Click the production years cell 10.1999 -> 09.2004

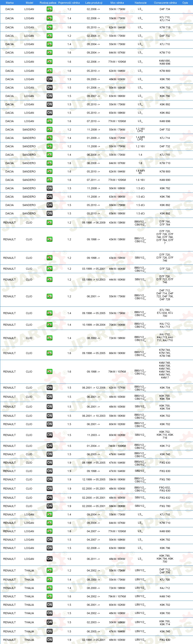[x=94, y=325]
